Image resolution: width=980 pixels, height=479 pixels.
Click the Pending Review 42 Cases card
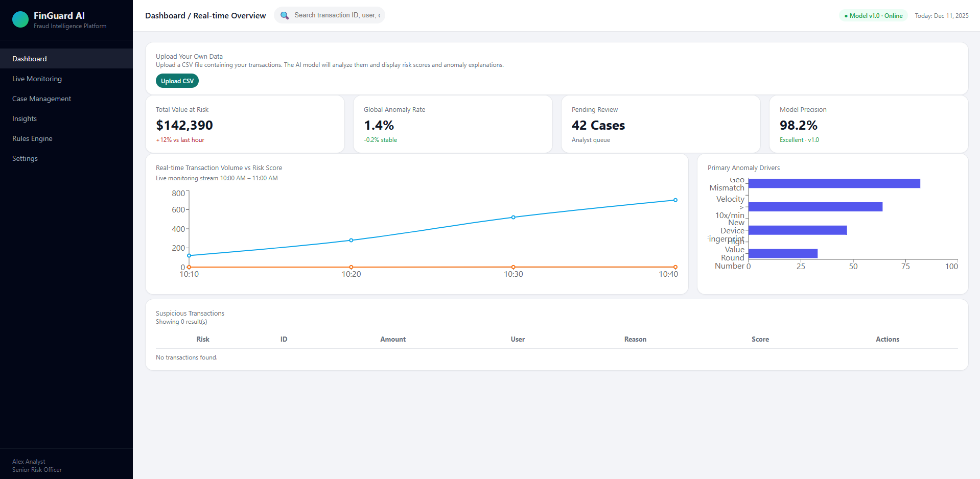661,124
